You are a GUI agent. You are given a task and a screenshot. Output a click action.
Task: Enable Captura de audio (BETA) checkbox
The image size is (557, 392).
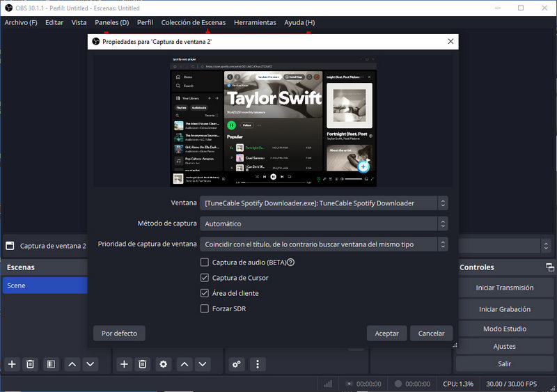click(x=205, y=262)
